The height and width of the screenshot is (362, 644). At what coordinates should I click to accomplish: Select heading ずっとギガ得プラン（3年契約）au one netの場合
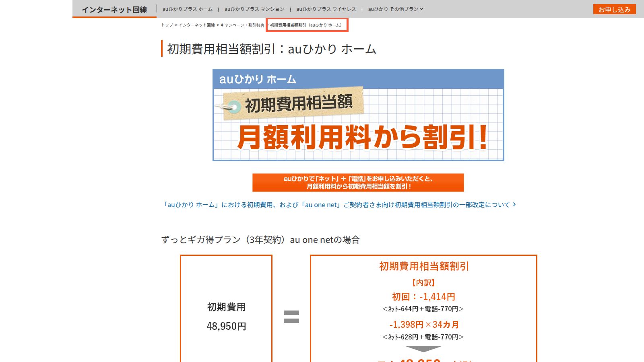(260, 240)
